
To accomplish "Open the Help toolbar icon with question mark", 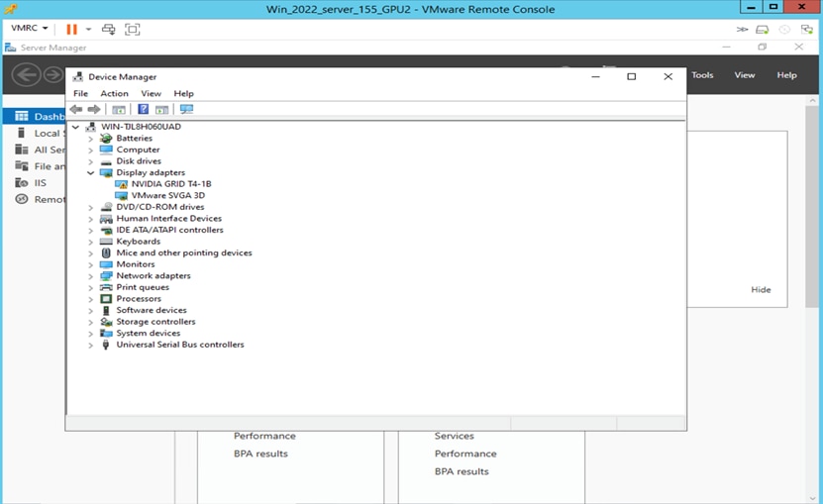I will [x=143, y=109].
